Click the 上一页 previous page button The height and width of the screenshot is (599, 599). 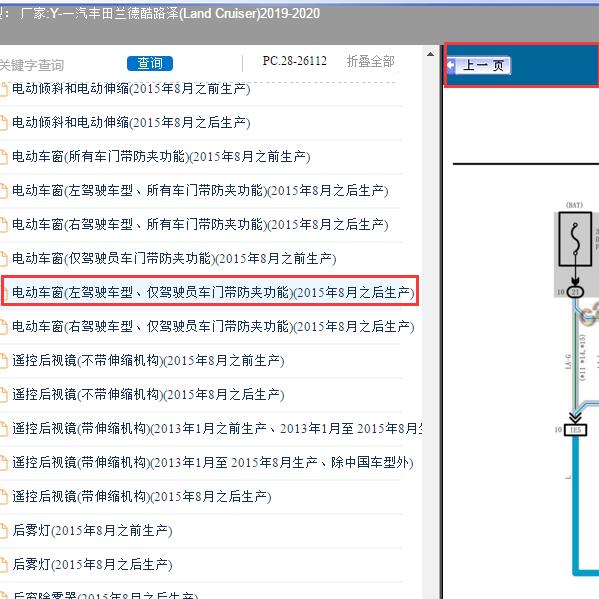tap(479, 66)
